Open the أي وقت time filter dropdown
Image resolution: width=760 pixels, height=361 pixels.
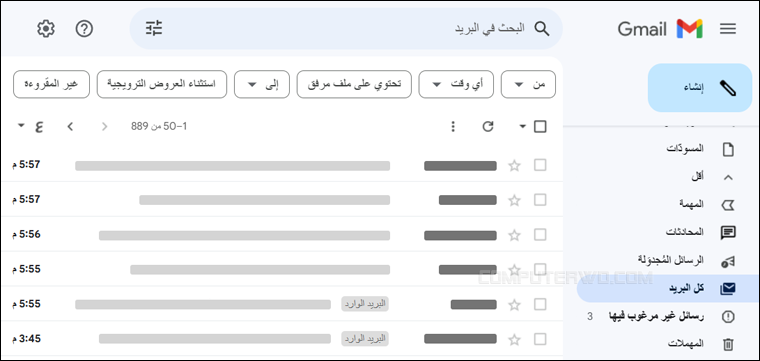pos(456,84)
